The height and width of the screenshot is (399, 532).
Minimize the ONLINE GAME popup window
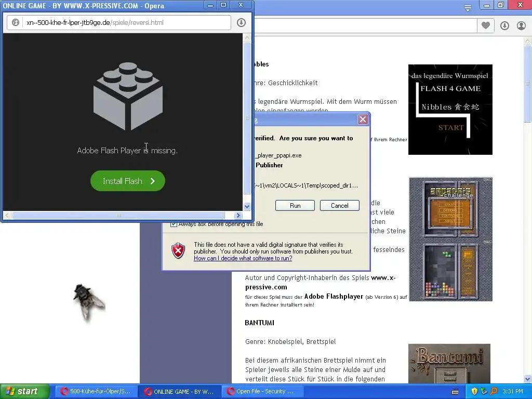210,5
